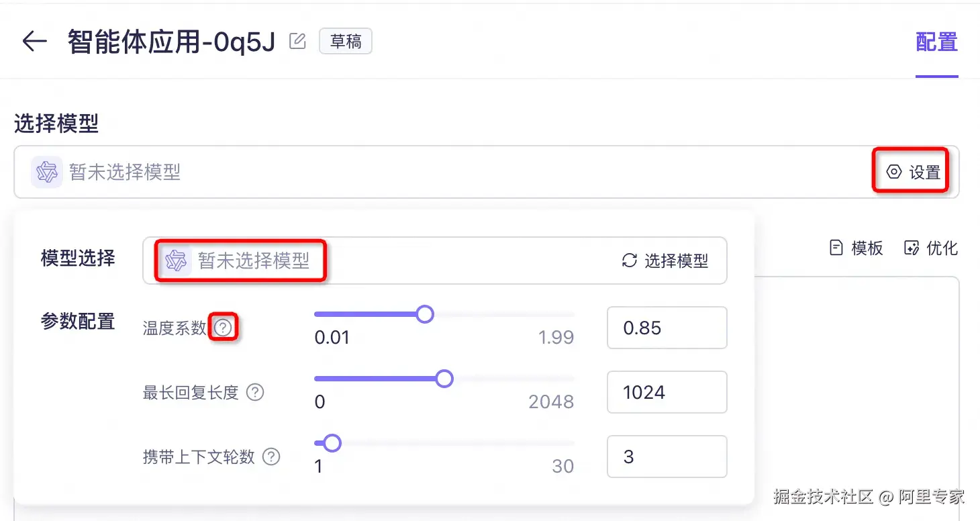Viewport: 980px width, 521px height.
Task: Click the 选择模型 button in the popup
Action: coord(665,260)
